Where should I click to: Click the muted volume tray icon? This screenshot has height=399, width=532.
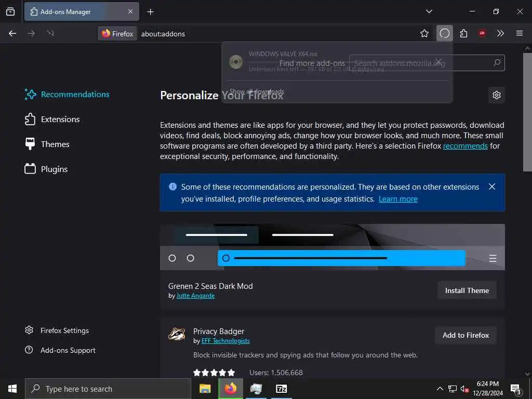464,389
